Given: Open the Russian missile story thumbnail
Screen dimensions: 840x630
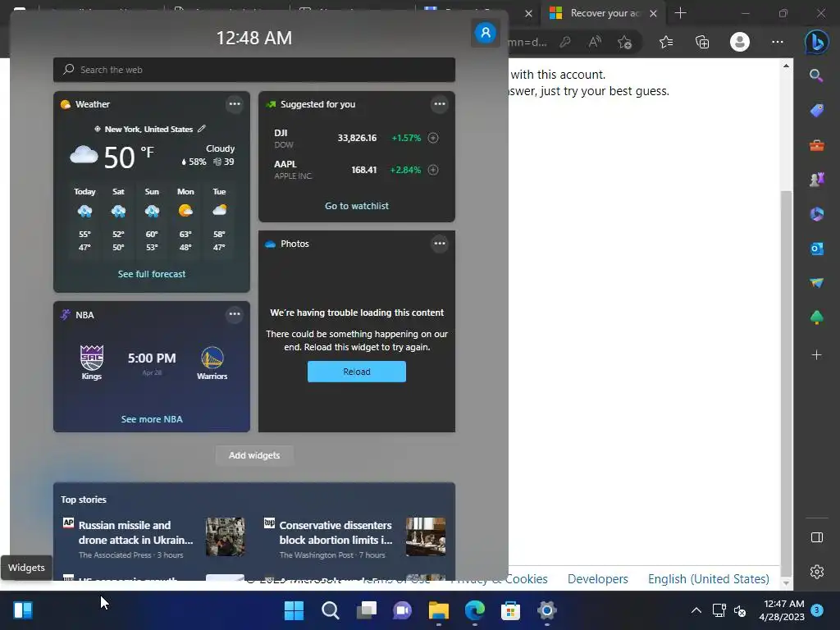Looking at the screenshot, I should (225, 536).
